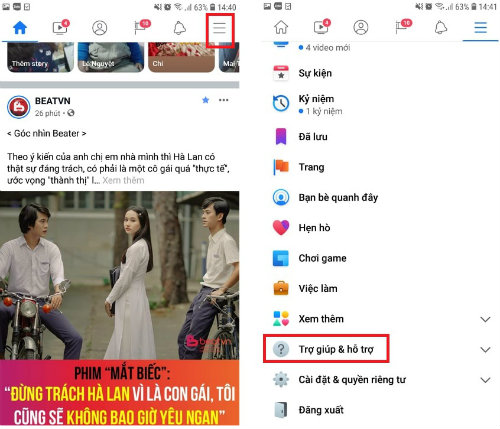This screenshot has width=500, height=429.
Task: View Lê Nguyệt's story
Action: pos(111,57)
